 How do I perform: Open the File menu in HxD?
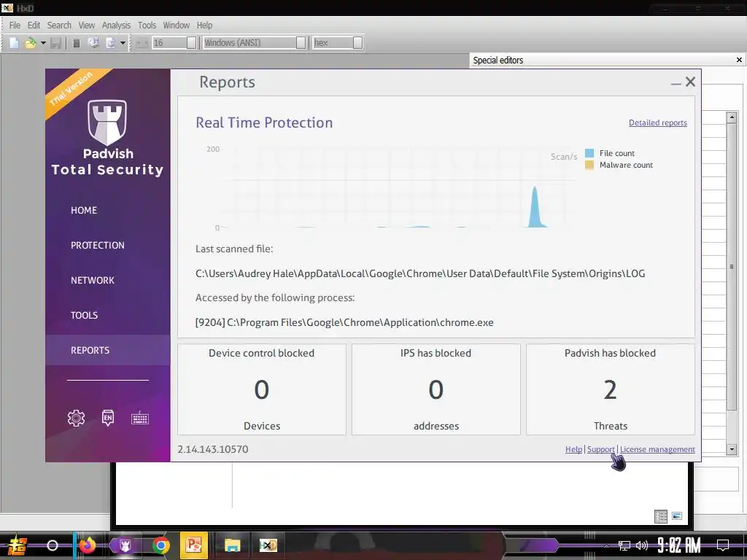click(x=15, y=26)
